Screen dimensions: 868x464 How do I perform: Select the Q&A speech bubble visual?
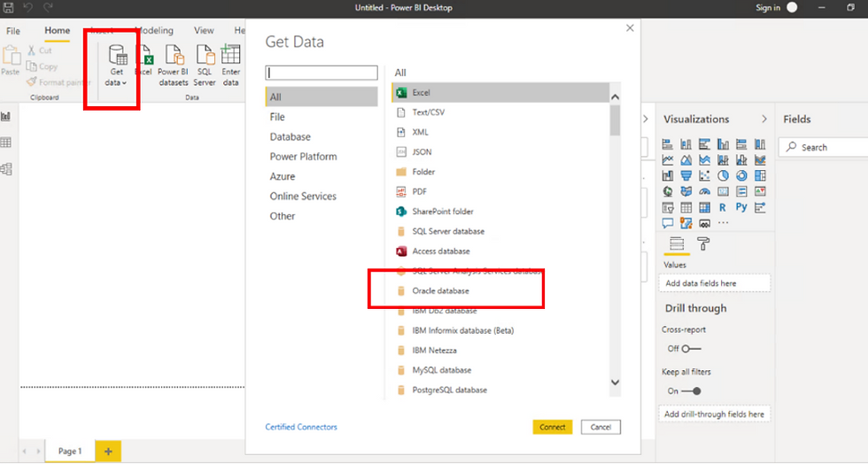coord(668,223)
